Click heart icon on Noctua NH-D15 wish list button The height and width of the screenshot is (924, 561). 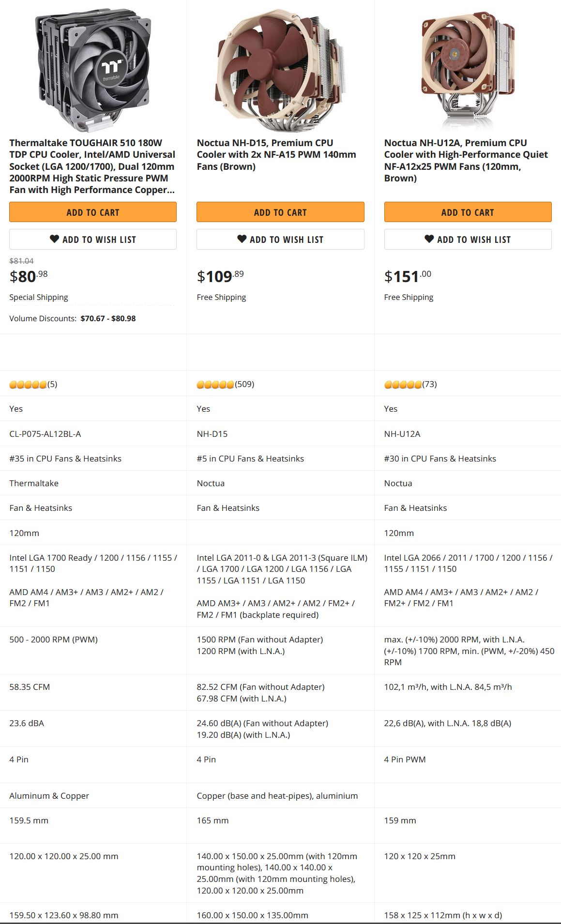(242, 239)
